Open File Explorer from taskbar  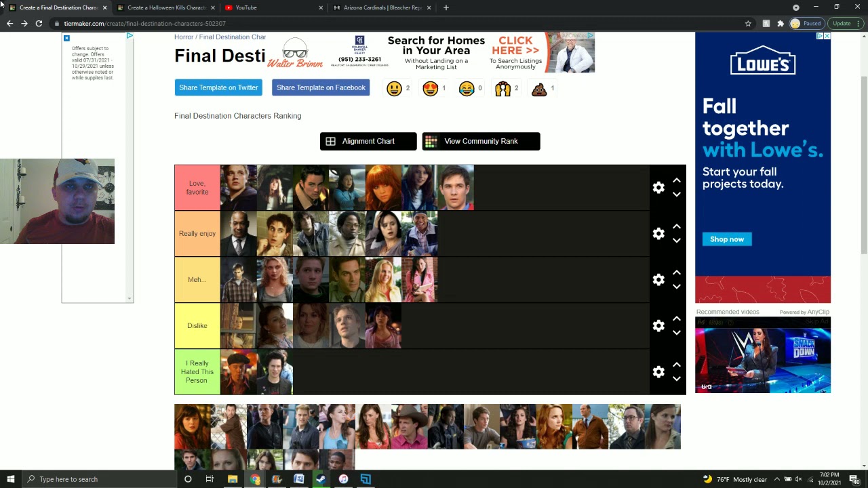tap(232, 479)
